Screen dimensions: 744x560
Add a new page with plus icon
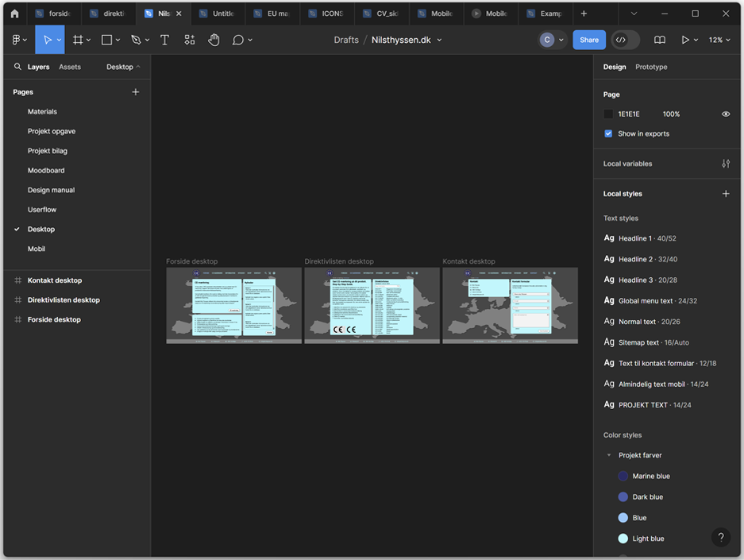tap(135, 92)
